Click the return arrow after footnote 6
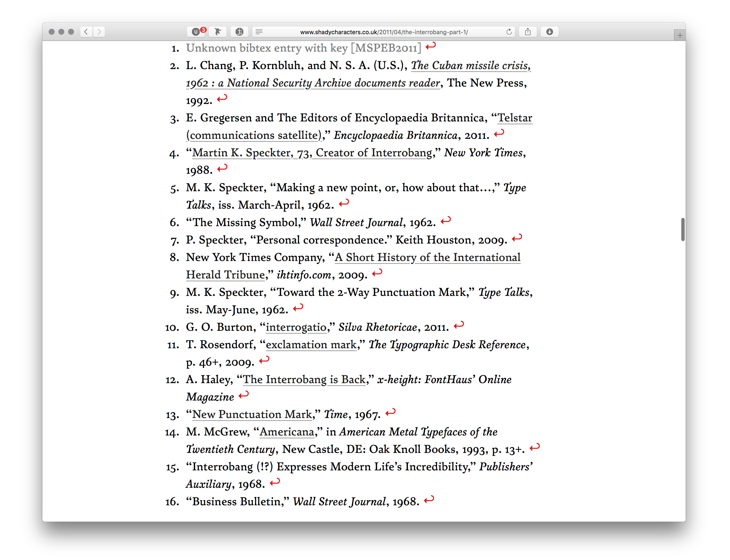The width and height of the screenshot is (730, 560). pos(446,220)
